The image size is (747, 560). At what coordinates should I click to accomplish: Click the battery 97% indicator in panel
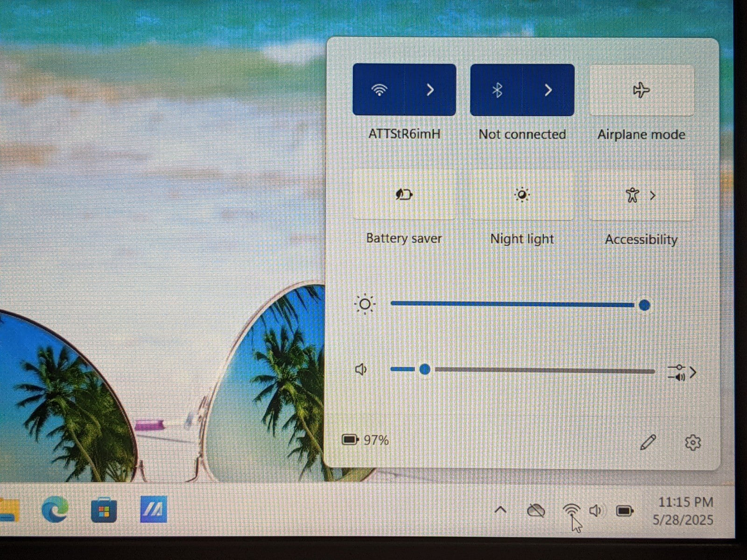pos(366,440)
